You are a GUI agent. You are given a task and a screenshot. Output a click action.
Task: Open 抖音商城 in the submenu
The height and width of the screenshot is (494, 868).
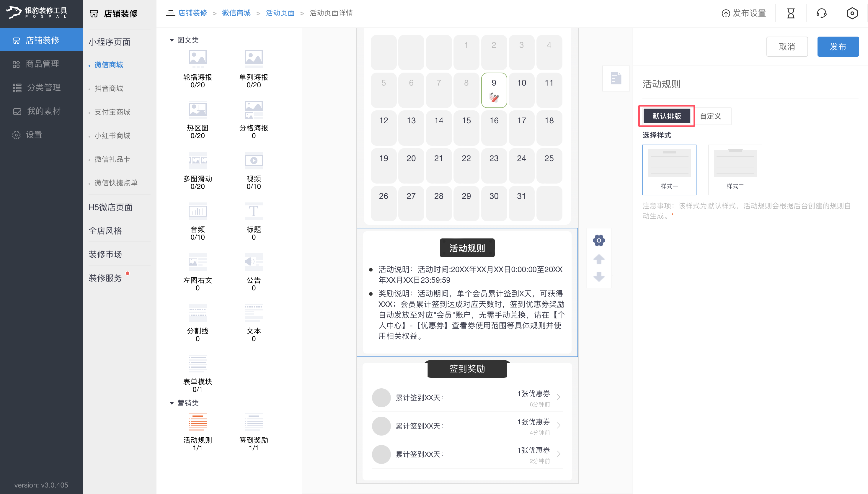point(109,89)
